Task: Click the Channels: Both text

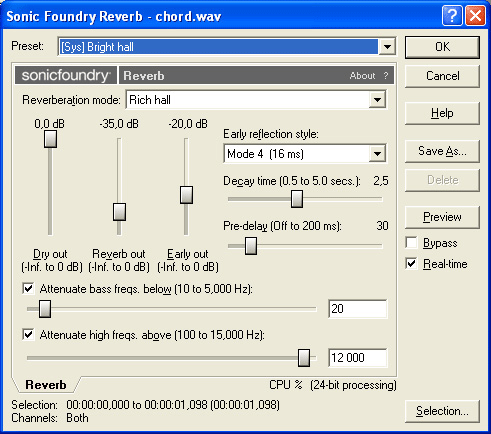Action: click(x=50, y=418)
